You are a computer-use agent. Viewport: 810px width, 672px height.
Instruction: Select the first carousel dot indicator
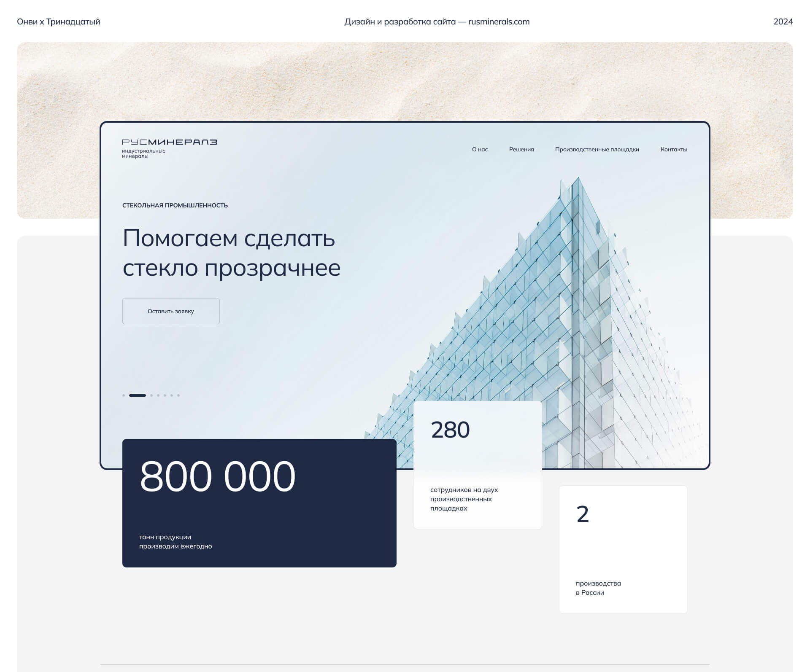coord(124,395)
